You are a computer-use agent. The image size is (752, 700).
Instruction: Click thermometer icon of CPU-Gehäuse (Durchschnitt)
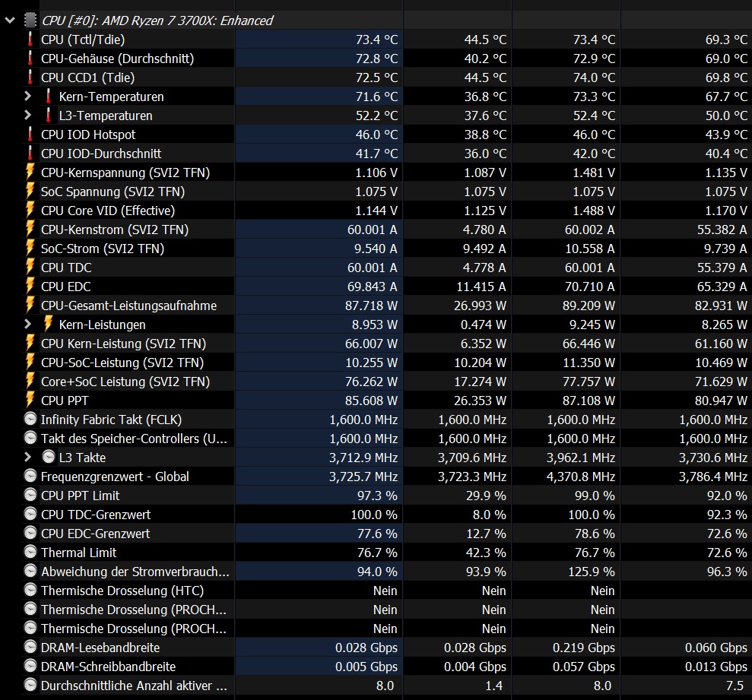tap(30, 59)
